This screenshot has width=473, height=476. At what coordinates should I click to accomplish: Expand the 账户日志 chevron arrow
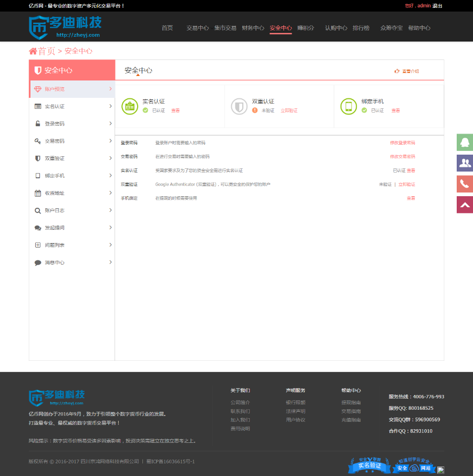[110, 210]
